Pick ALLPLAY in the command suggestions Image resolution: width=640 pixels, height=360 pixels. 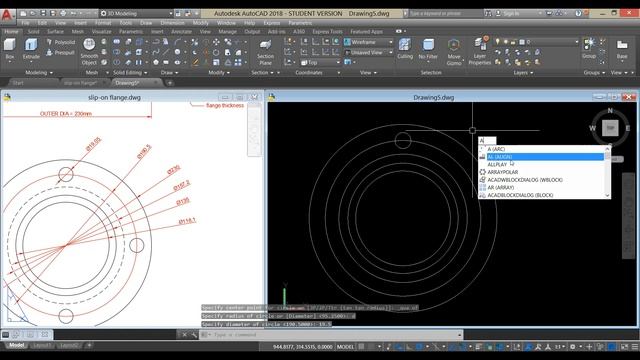coord(541,164)
